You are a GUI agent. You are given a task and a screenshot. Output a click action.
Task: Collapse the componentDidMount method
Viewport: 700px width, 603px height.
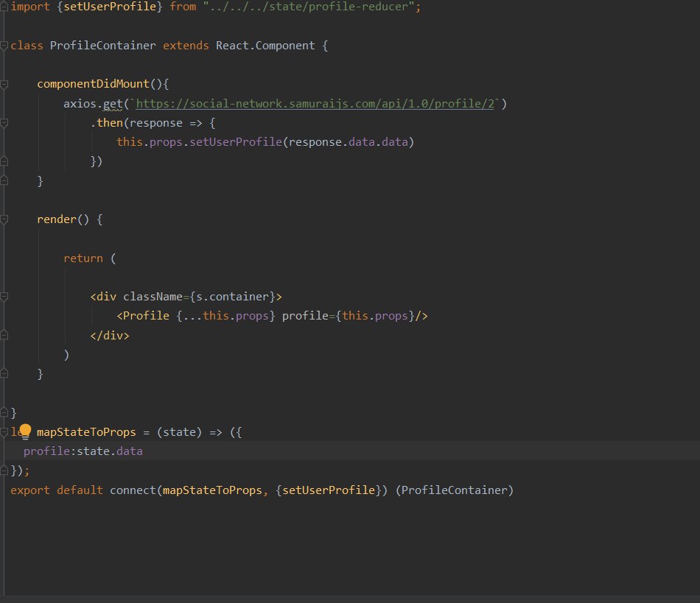pos(4,84)
